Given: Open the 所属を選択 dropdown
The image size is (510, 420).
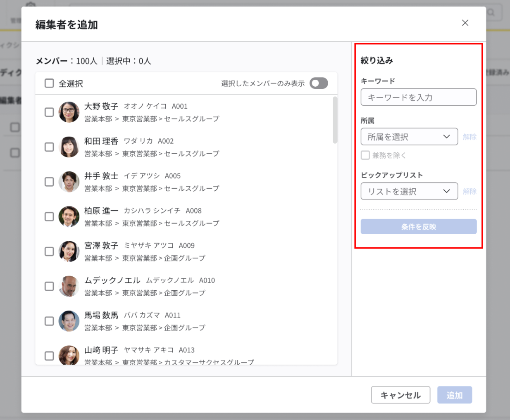Looking at the screenshot, I should click(x=409, y=136).
